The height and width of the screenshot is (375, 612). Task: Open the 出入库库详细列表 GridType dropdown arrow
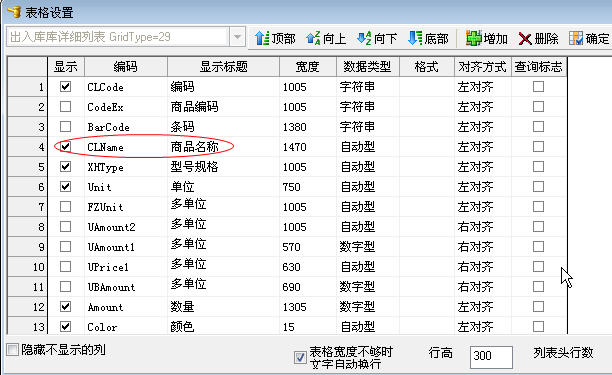(237, 37)
